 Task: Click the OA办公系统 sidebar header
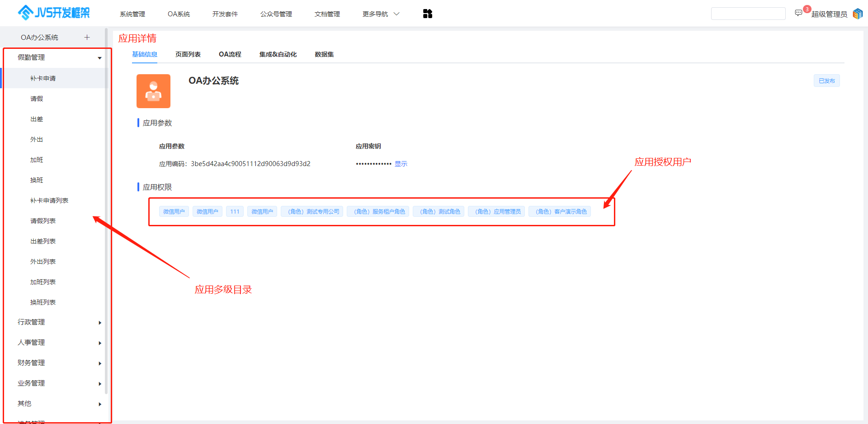39,38
